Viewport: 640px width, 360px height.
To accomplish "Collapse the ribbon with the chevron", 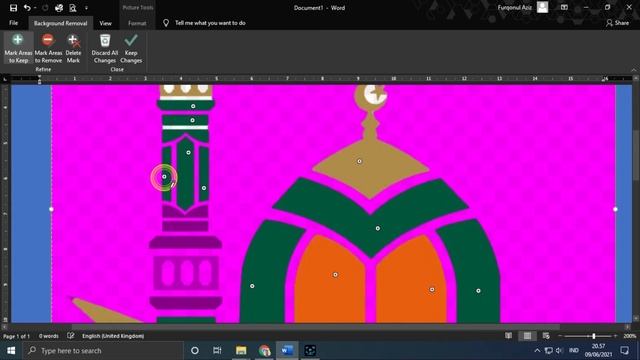I will 633,70.
